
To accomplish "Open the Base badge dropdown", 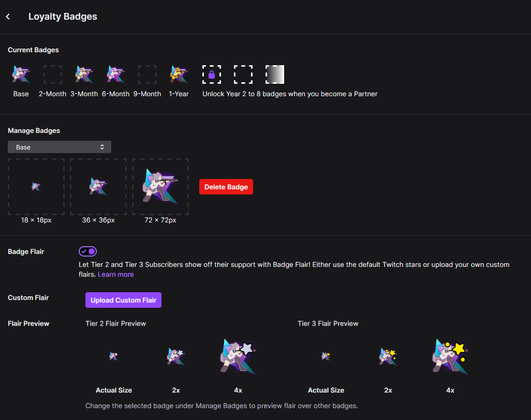I will tap(60, 147).
